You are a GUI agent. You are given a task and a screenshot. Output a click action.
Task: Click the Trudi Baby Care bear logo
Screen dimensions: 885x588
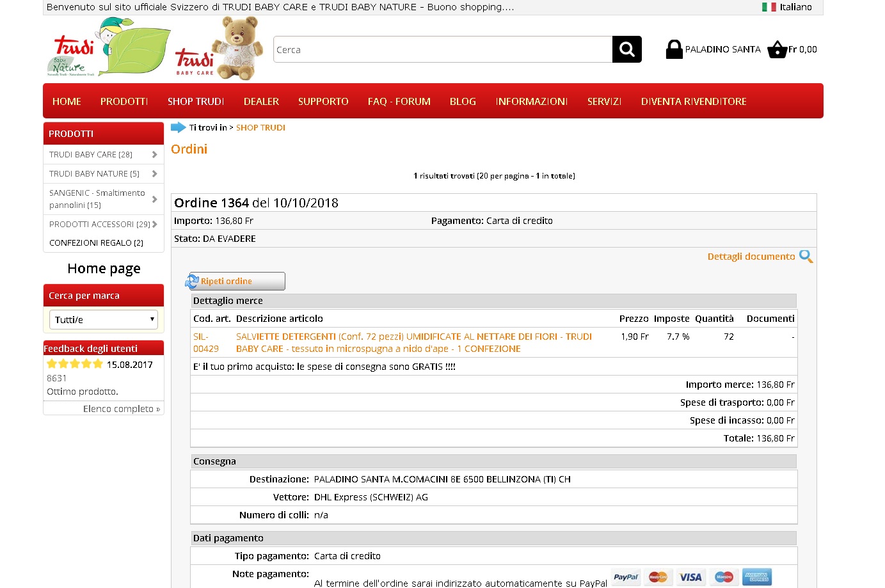click(x=219, y=48)
